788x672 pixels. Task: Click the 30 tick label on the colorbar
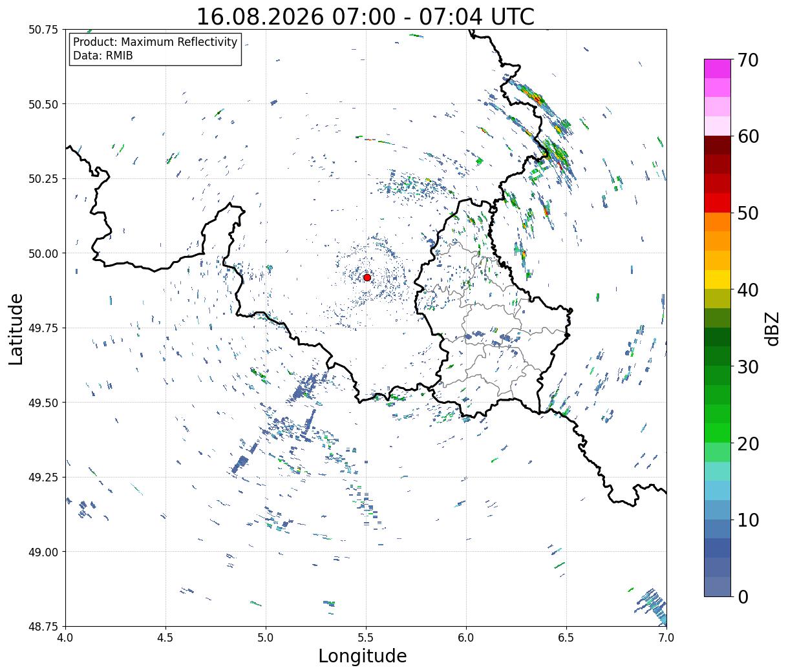tap(748, 366)
